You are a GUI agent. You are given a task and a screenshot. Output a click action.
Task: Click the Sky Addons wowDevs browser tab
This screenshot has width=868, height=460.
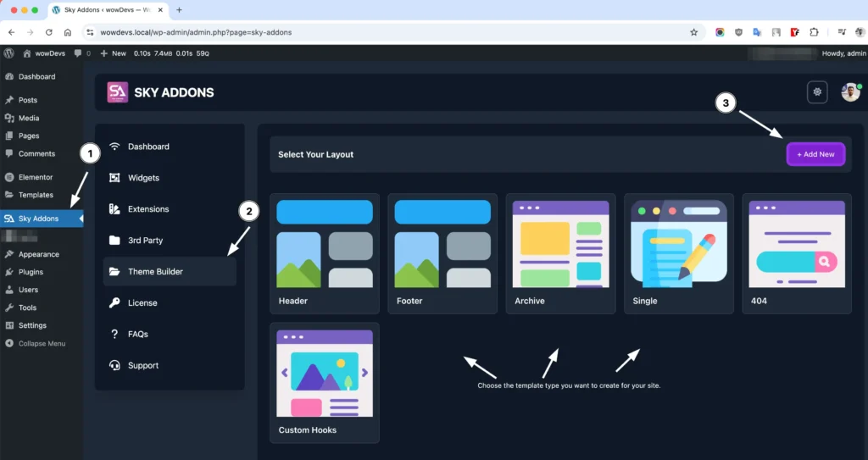pyautogui.click(x=108, y=10)
